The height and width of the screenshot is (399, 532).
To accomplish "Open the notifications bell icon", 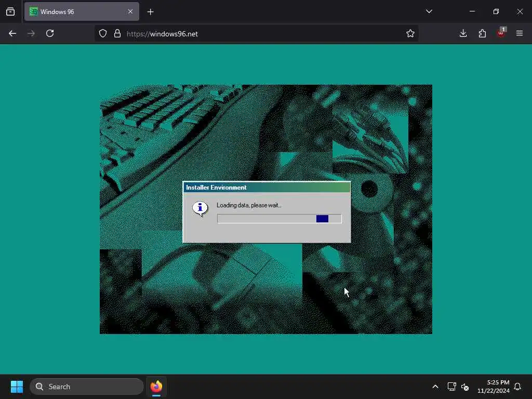I will point(518,387).
